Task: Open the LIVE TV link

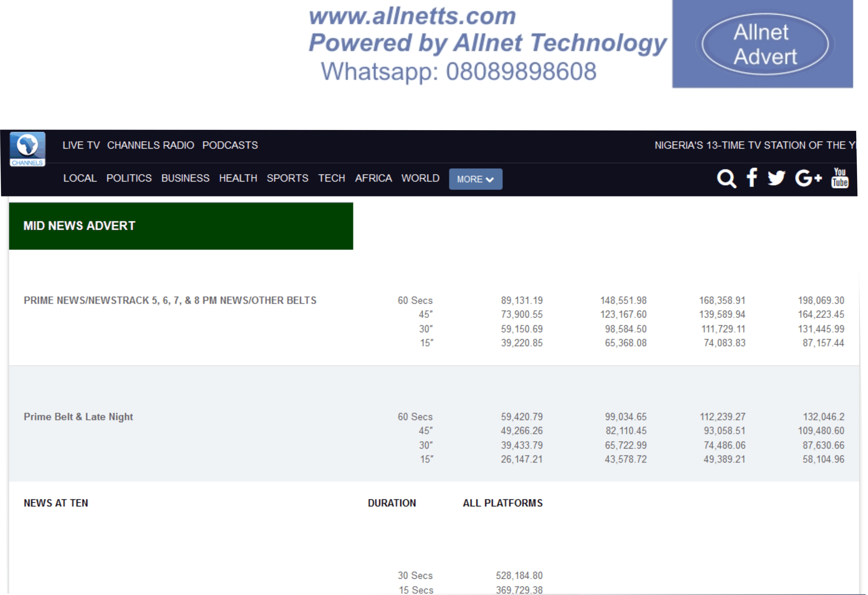Action: 81,145
